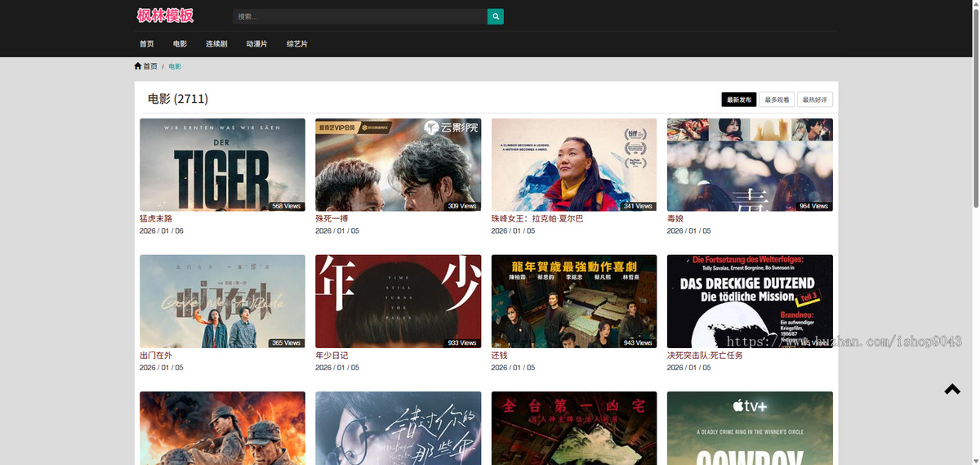Open the 动漫片 navigation menu item
Image resolution: width=980 pixels, height=465 pixels.
click(256, 44)
